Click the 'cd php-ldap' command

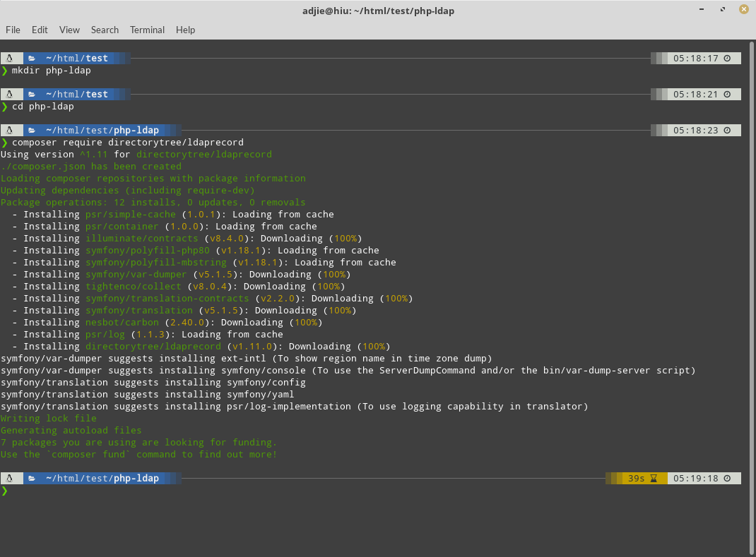click(43, 107)
